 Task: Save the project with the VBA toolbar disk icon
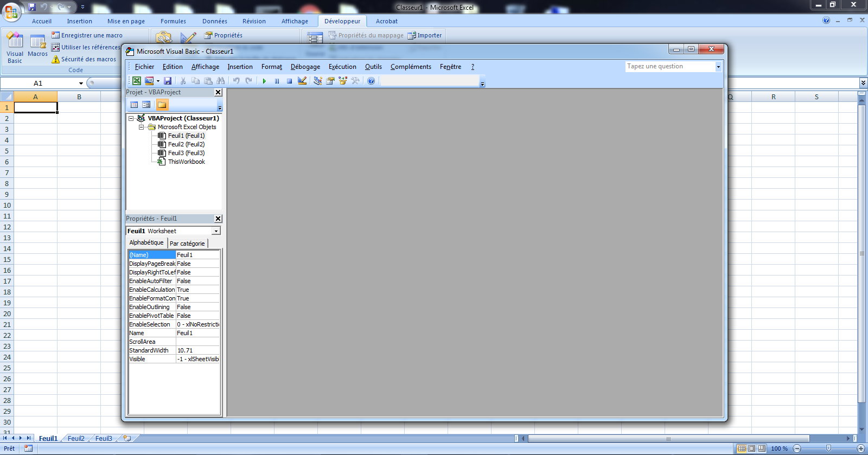tap(168, 81)
